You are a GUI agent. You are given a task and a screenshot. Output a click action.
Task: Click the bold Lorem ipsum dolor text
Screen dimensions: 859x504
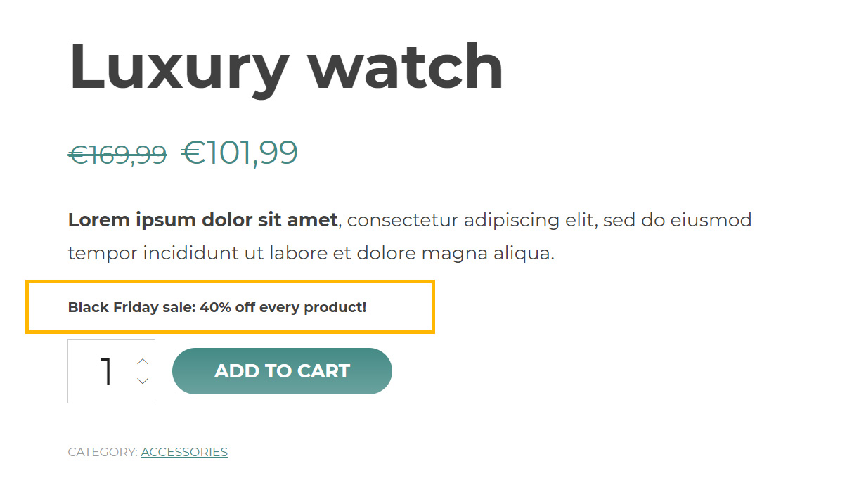(x=202, y=221)
